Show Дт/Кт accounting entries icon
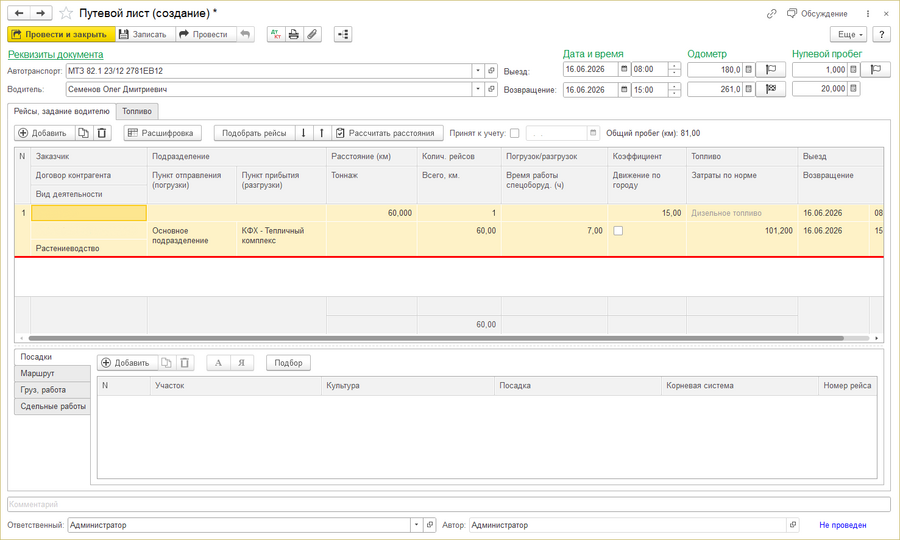The height and width of the screenshot is (540, 900). tap(276, 34)
